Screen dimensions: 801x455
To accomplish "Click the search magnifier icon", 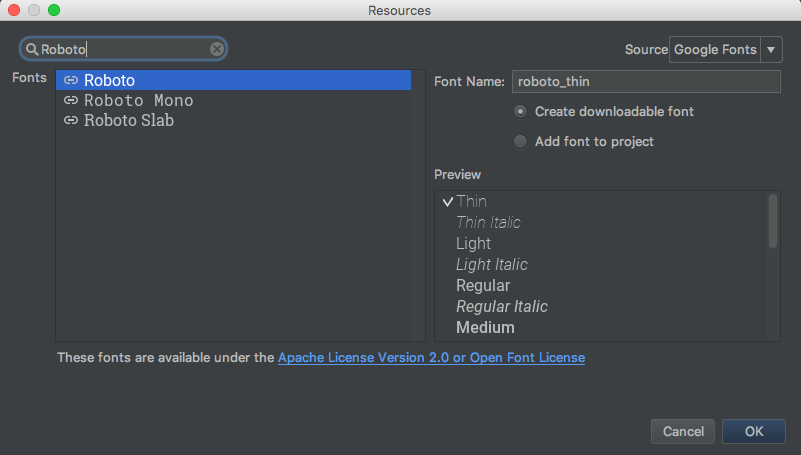I will tap(32, 49).
